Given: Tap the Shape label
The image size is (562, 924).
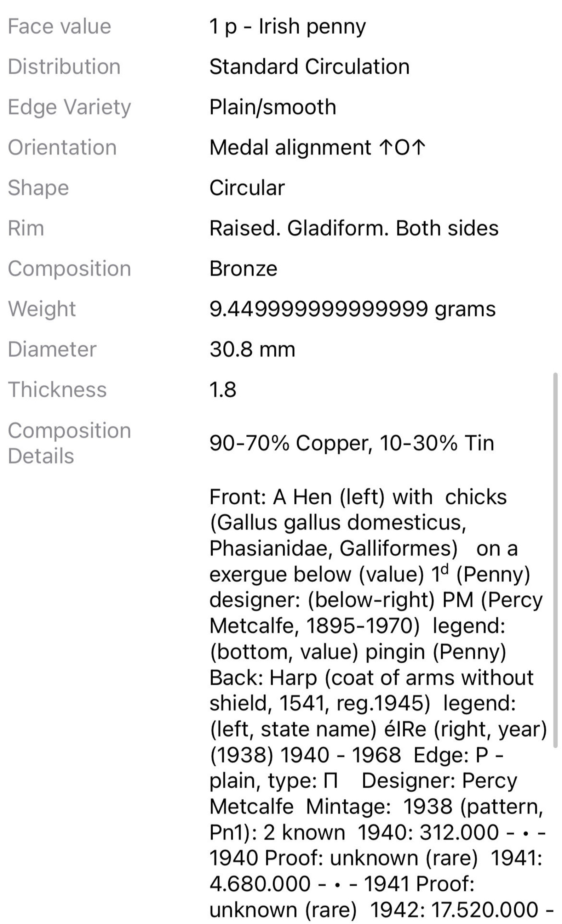Looking at the screenshot, I should (x=39, y=188).
